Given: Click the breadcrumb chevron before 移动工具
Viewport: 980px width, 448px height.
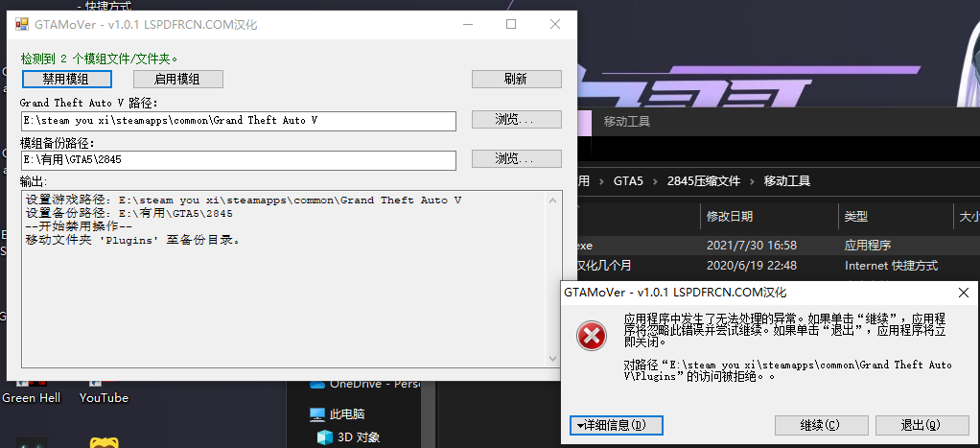Looking at the screenshot, I should pyautogui.click(x=752, y=181).
